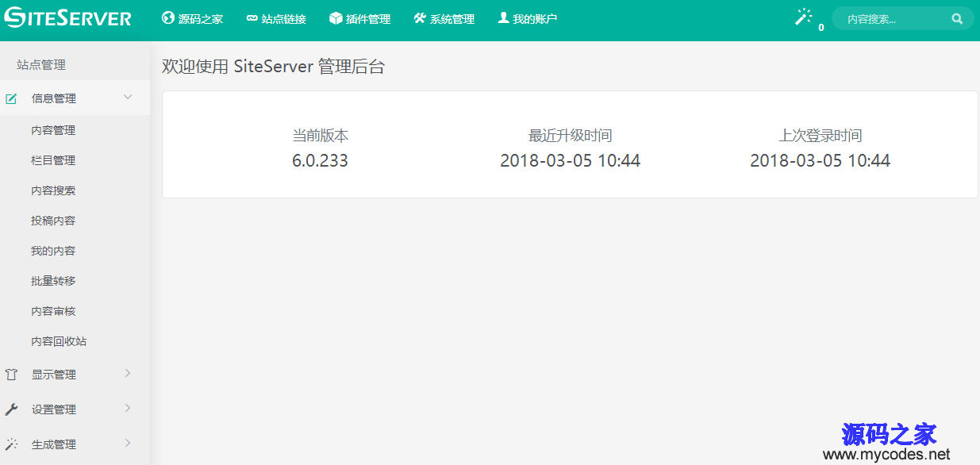Image resolution: width=980 pixels, height=465 pixels.
Task: Open the 站点链接 top menu
Action: click(x=276, y=18)
